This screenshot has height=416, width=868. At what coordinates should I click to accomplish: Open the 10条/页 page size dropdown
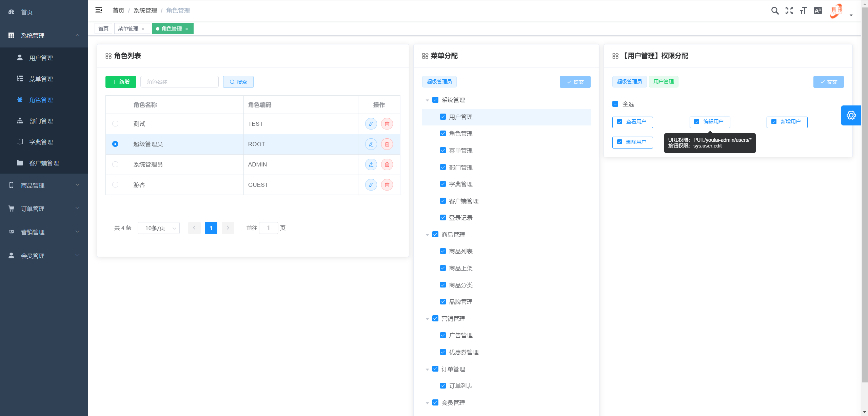(158, 228)
